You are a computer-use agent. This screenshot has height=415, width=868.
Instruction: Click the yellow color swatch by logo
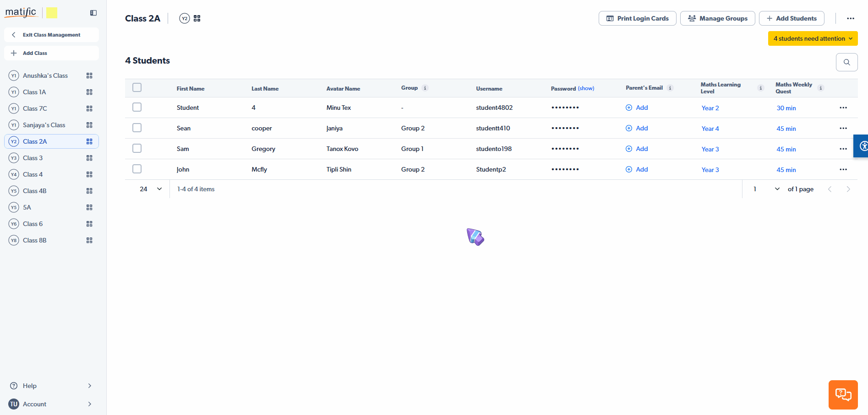52,13
